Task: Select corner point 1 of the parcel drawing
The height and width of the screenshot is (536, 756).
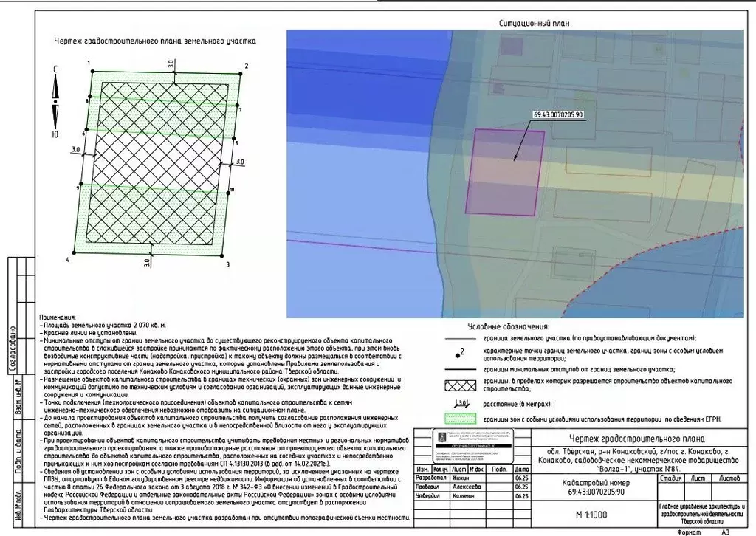Action: pyautogui.click(x=92, y=72)
